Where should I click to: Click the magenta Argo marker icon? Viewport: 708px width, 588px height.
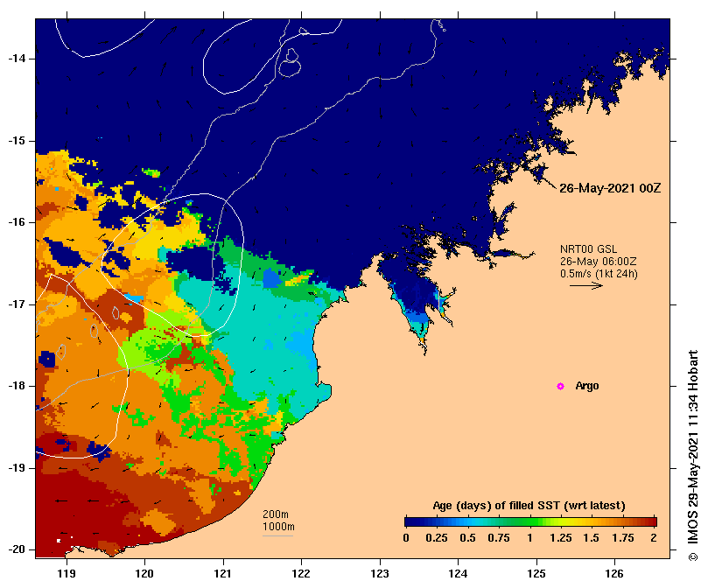(x=560, y=386)
